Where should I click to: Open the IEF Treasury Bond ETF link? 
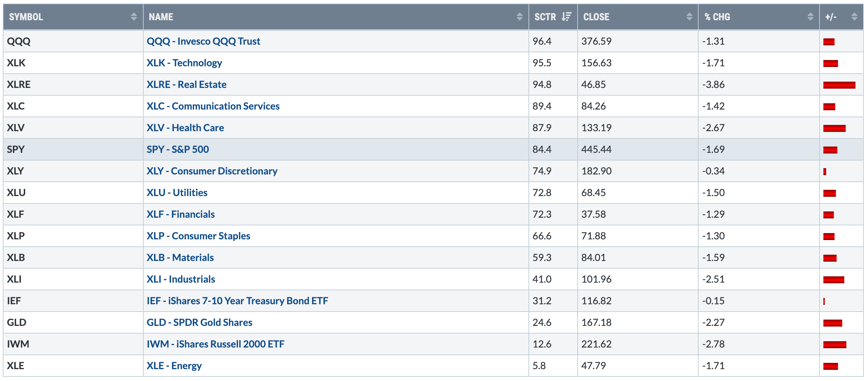(237, 301)
